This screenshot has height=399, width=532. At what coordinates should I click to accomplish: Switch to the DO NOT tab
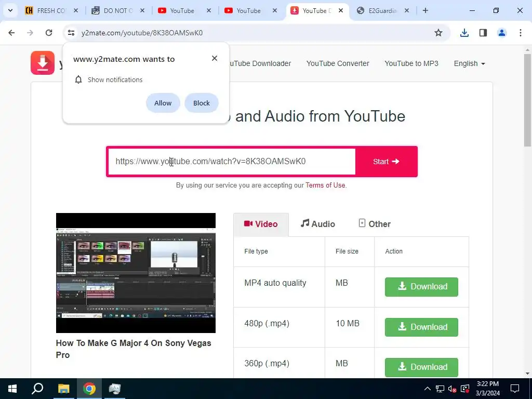pos(117,10)
